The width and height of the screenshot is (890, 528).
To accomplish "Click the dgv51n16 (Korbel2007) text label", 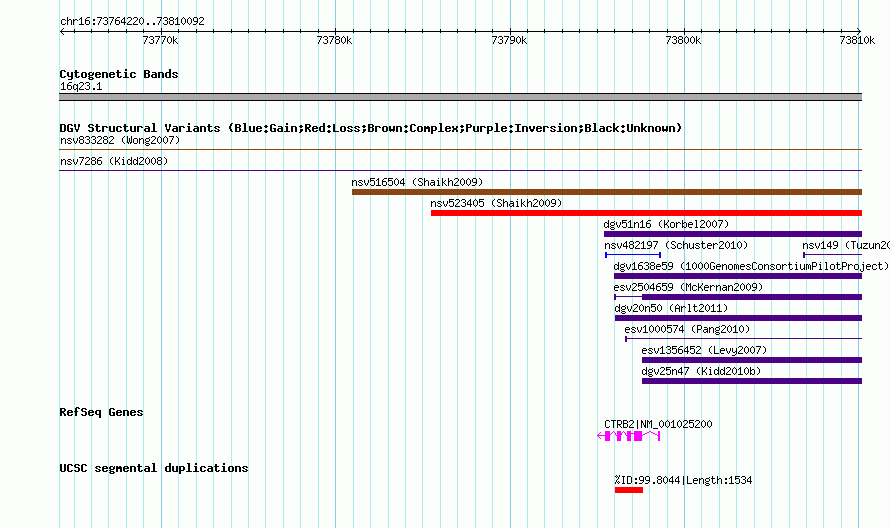I will (666, 224).
